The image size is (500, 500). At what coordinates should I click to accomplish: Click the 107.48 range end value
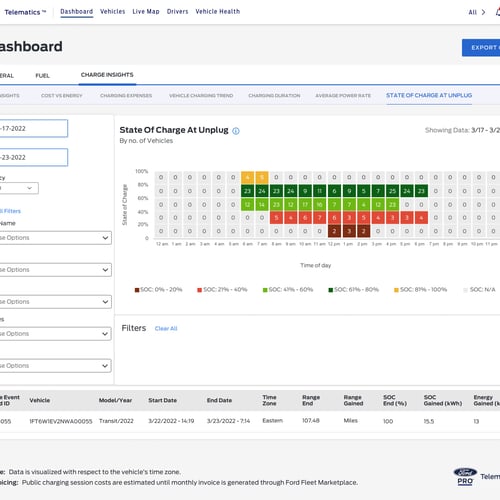[311, 421]
